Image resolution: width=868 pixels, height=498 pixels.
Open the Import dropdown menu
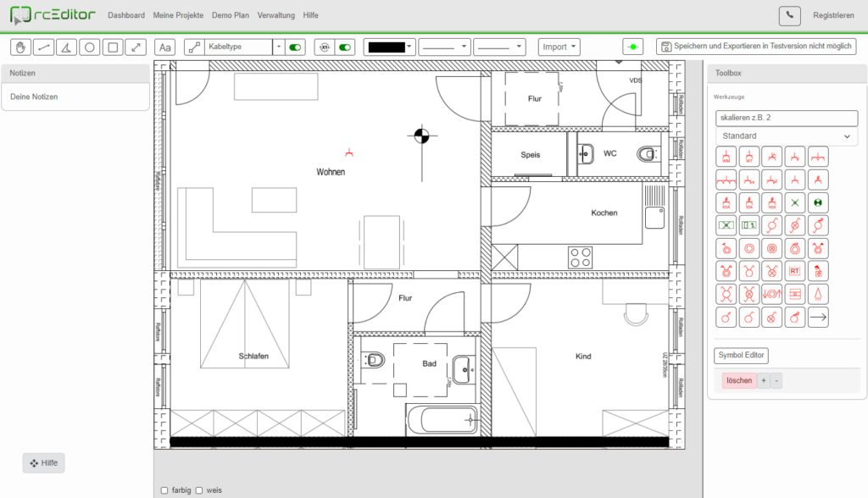coord(559,47)
